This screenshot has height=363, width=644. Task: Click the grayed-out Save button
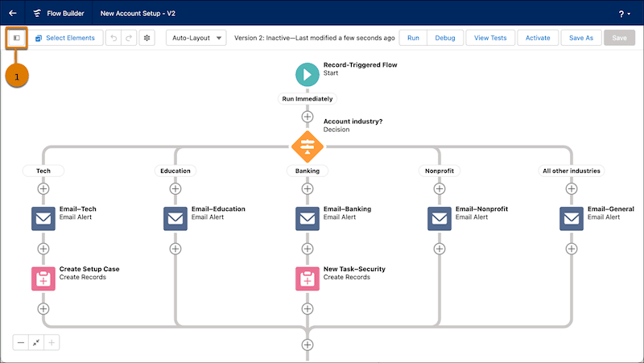(x=619, y=38)
